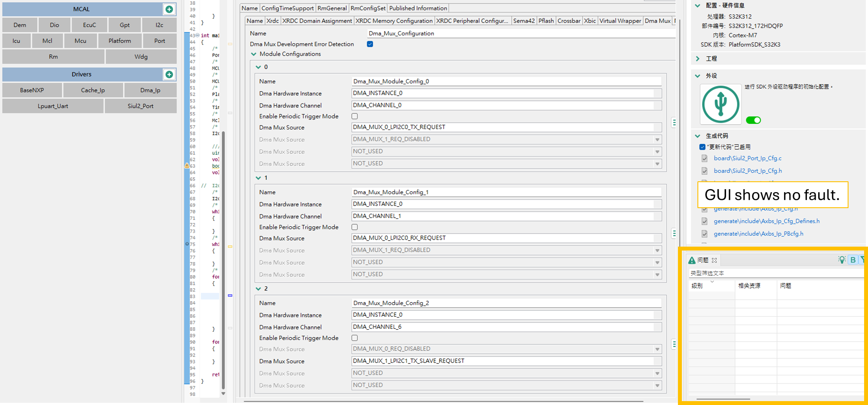Open the Cache_Ip driver
868x405 pixels.
tap(93, 90)
